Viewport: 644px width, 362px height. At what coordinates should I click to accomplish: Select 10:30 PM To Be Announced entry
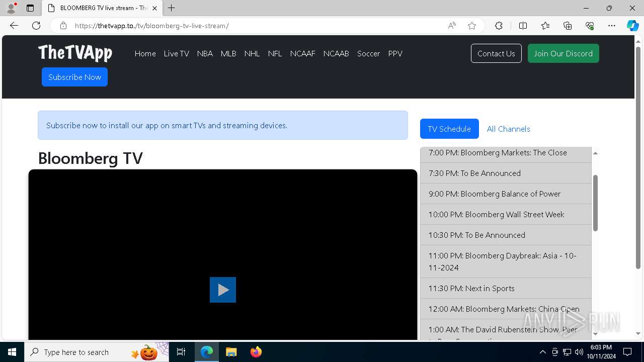506,235
